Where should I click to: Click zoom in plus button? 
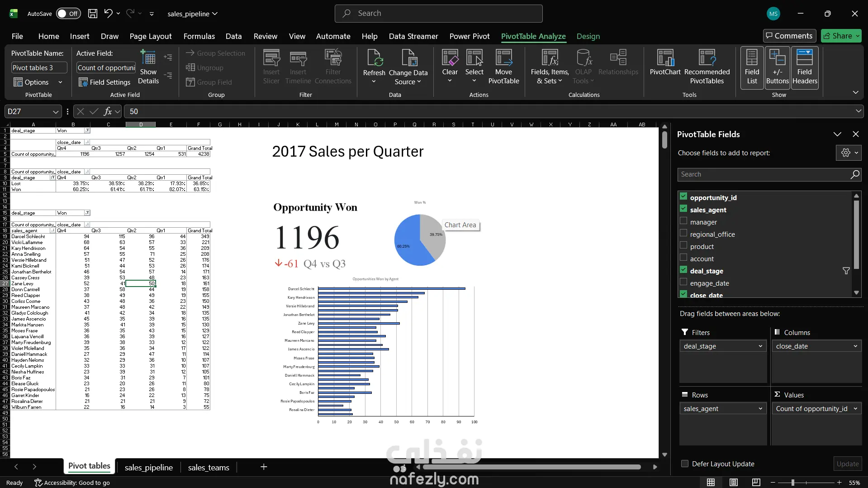pos(839,483)
